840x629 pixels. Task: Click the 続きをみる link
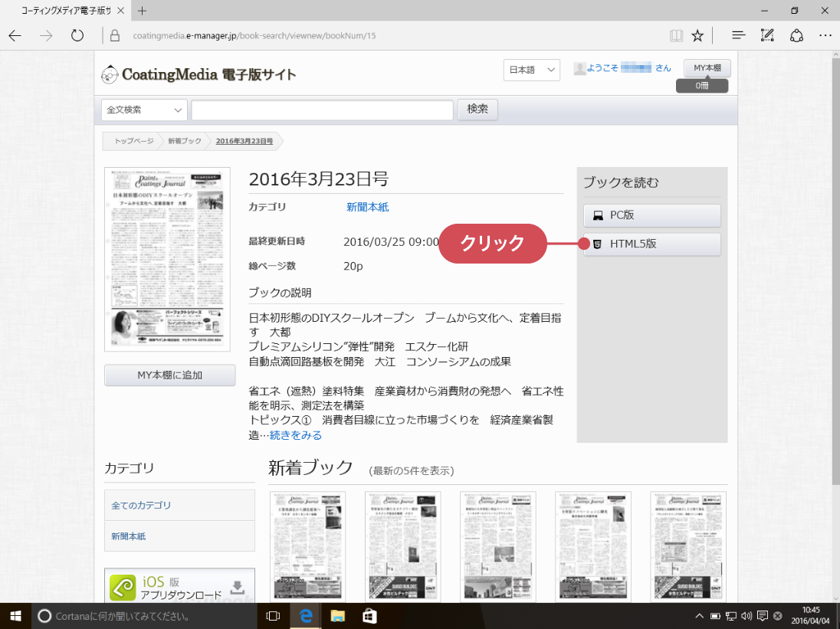[296, 435]
